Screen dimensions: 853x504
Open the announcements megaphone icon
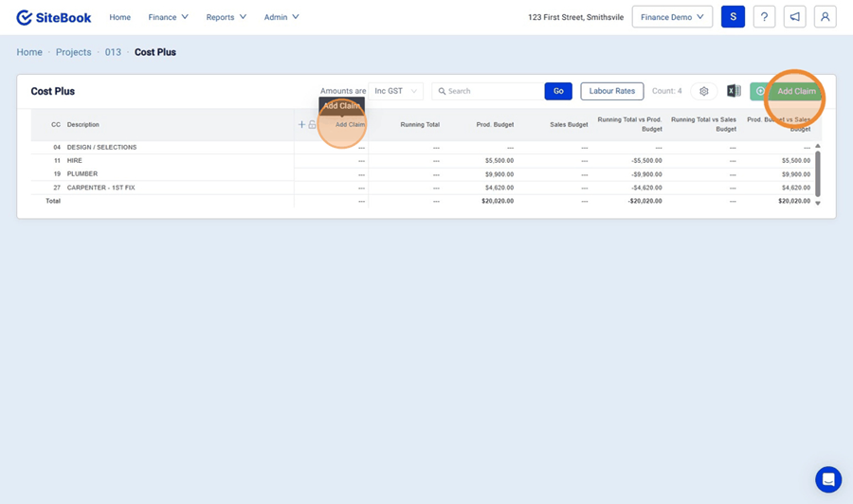(794, 17)
